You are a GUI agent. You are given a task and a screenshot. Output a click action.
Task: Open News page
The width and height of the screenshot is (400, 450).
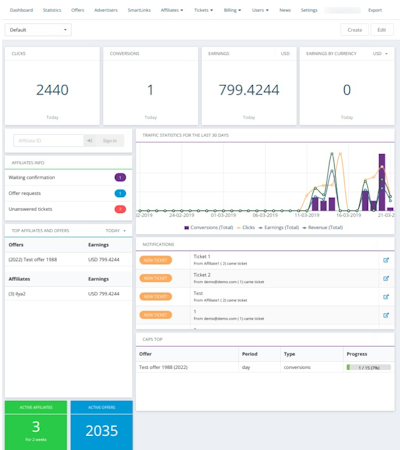[285, 10]
